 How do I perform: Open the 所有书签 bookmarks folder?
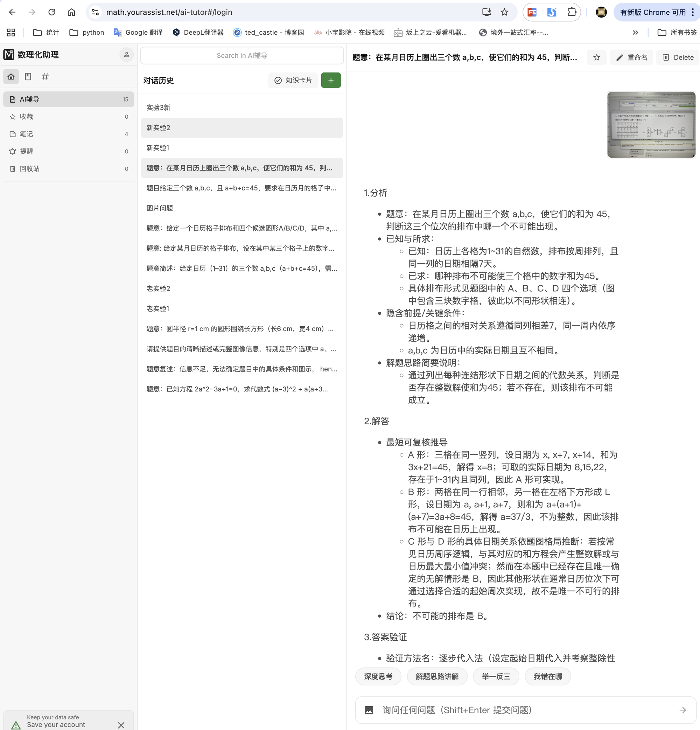(677, 33)
